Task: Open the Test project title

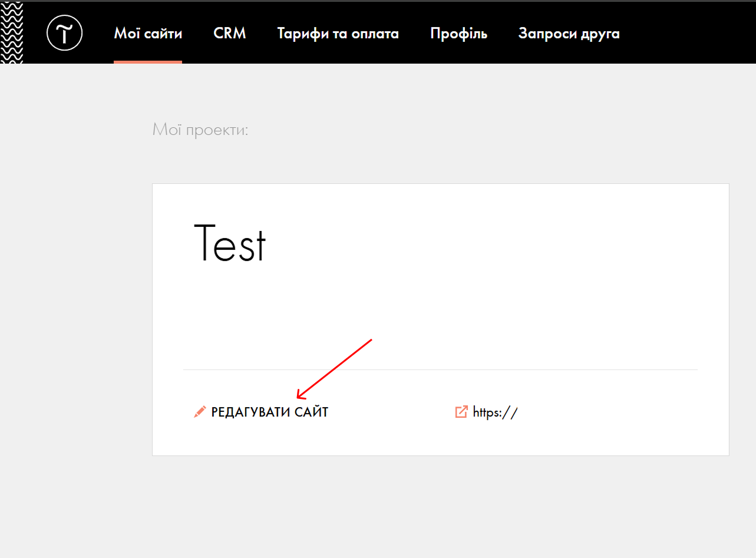Action: coord(230,243)
